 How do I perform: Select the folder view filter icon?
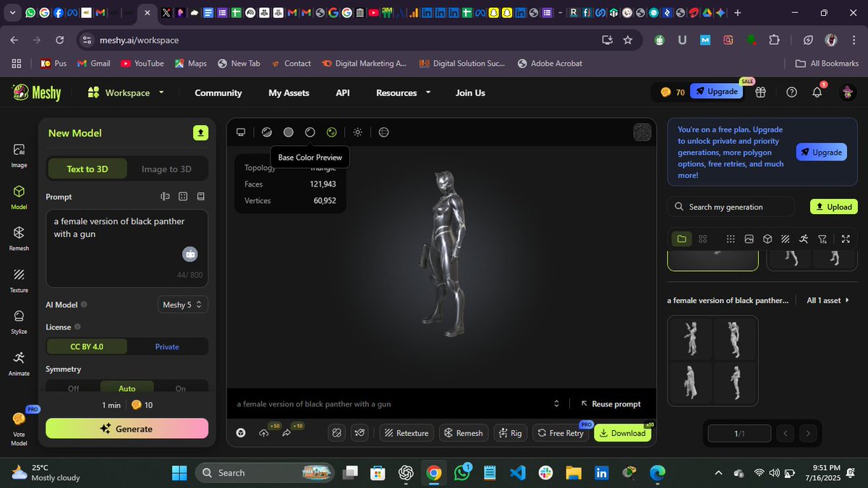681,239
